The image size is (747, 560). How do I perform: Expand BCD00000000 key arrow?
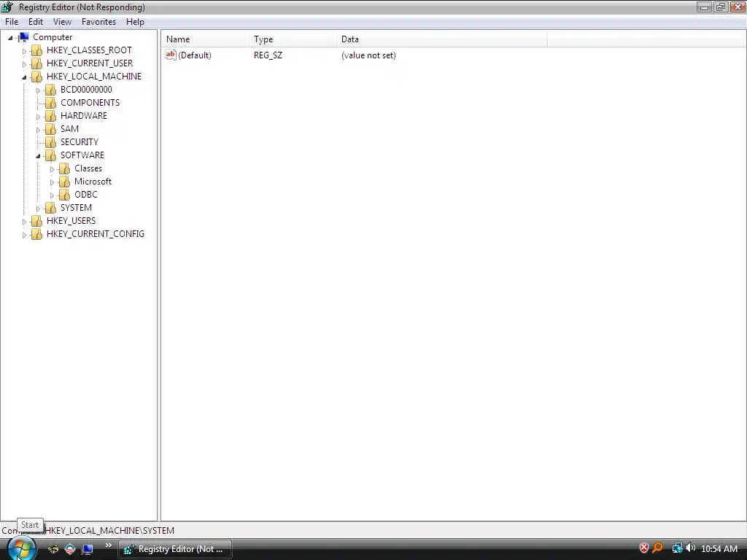(38, 90)
